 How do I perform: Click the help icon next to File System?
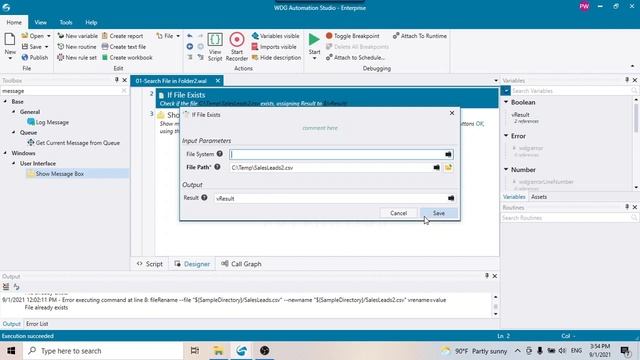point(220,154)
